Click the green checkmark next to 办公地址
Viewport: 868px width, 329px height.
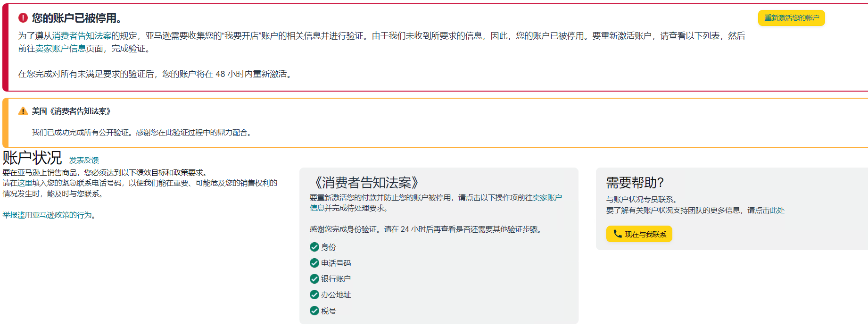coord(314,295)
